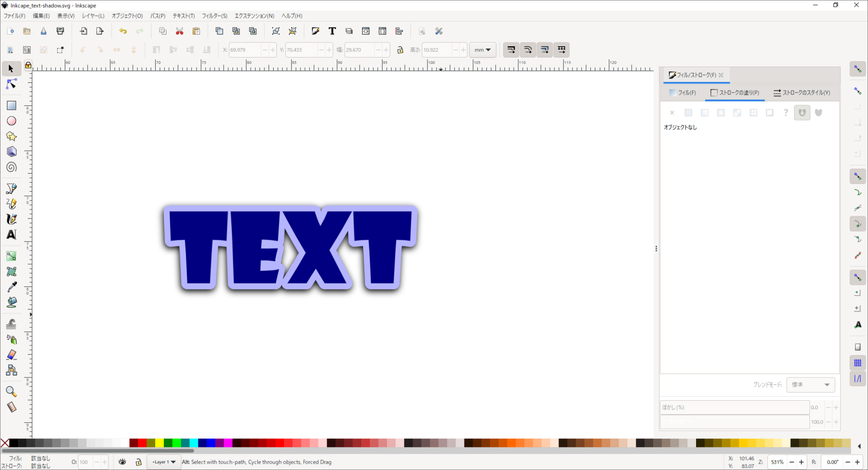Image resolution: width=868 pixels, height=470 pixels.
Task: Pick the Dropper color picker tool
Action: tap(11, 286)
